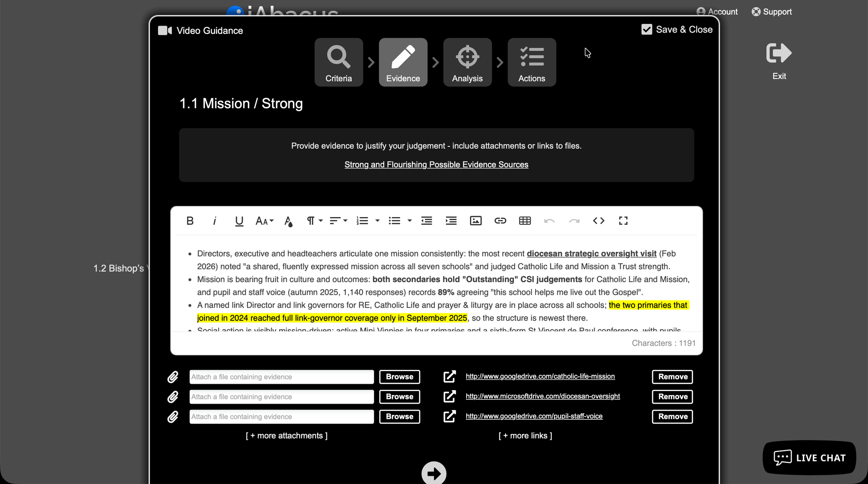Click the next arrow button
Viewport: 868px width, 484px height.
coord(434,473)
